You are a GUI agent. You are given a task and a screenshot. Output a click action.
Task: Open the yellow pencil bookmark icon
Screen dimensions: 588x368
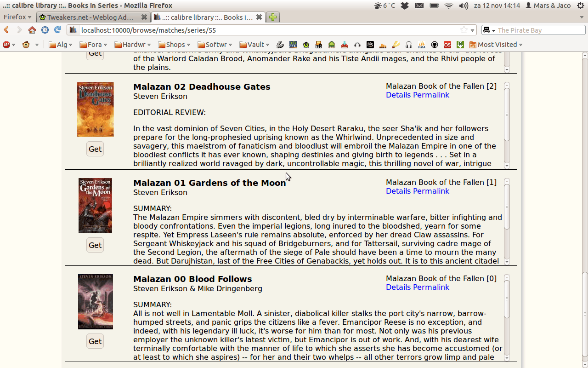click(396, 45)
